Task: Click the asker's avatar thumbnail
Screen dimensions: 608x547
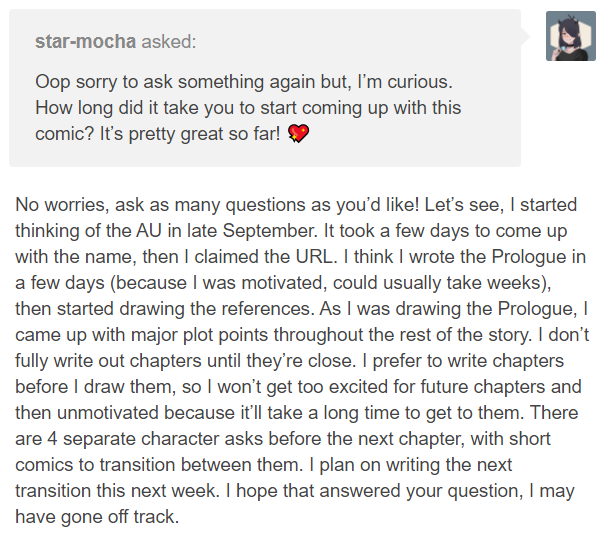Action: (x=572, y=37)
